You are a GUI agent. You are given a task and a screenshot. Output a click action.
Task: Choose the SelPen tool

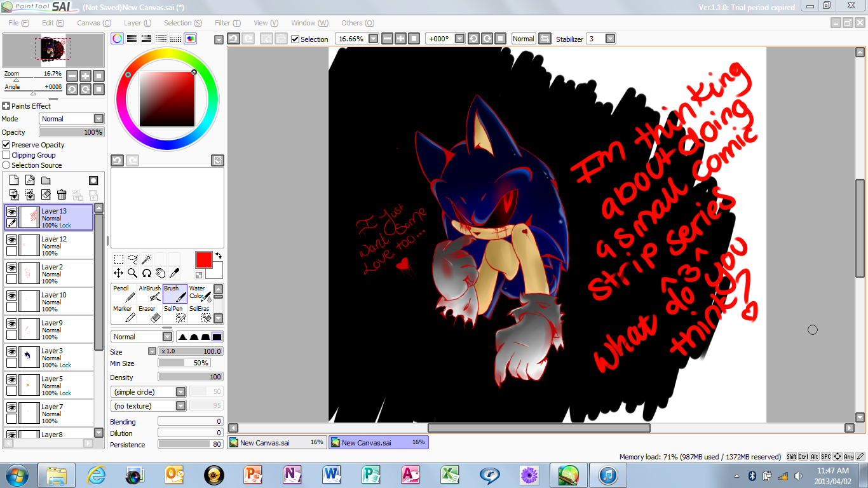click(175, 314)
